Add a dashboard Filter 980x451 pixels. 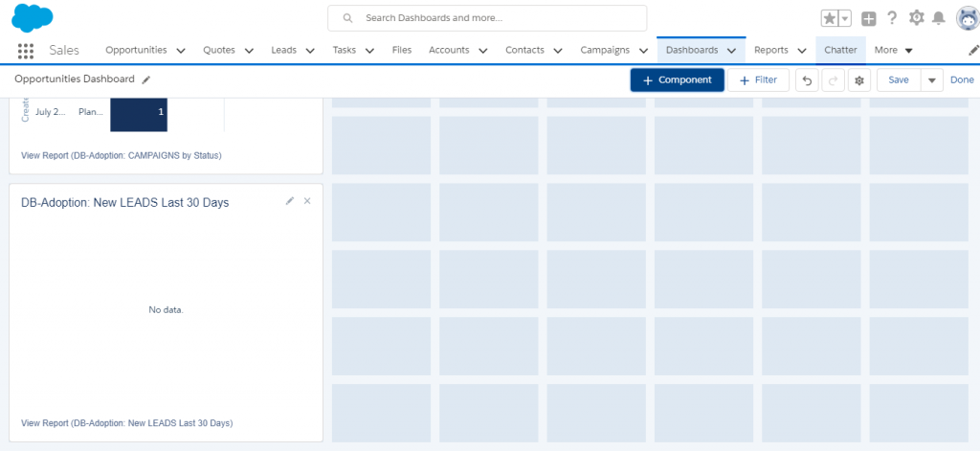click(758, 80)
